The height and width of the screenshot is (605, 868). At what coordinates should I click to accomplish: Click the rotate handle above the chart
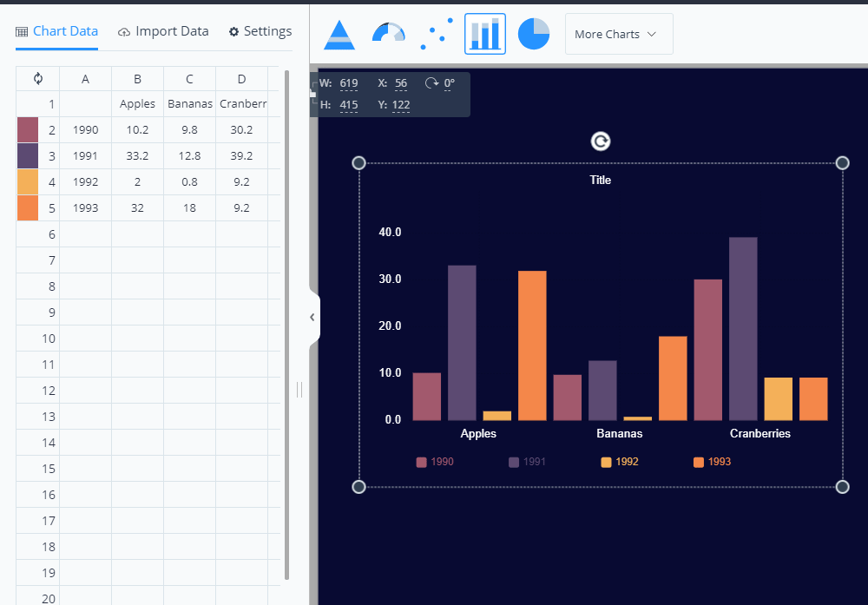[600, 141]
